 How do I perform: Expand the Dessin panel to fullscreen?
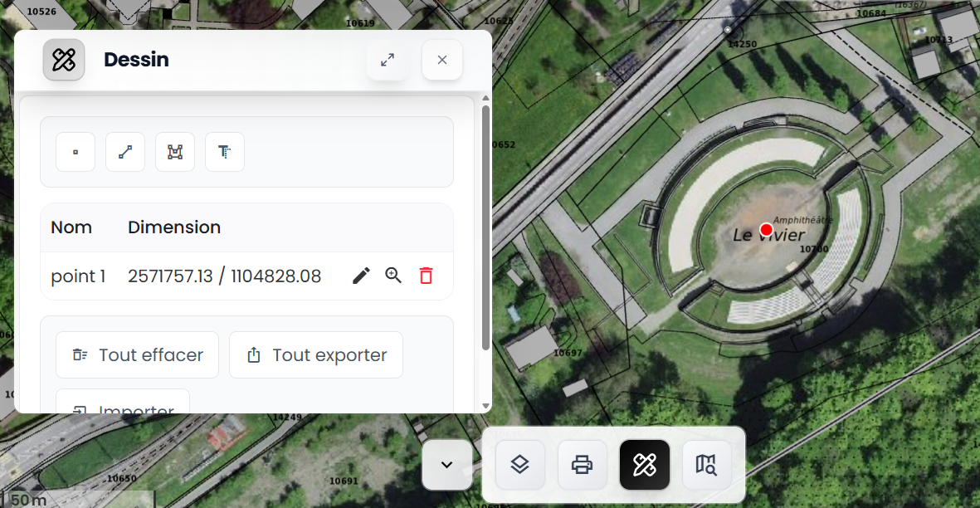(x=388, y=60)
